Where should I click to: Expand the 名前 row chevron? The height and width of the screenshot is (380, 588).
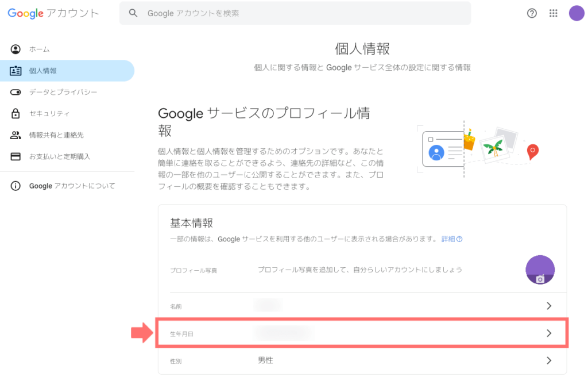(x=549, y=306)
